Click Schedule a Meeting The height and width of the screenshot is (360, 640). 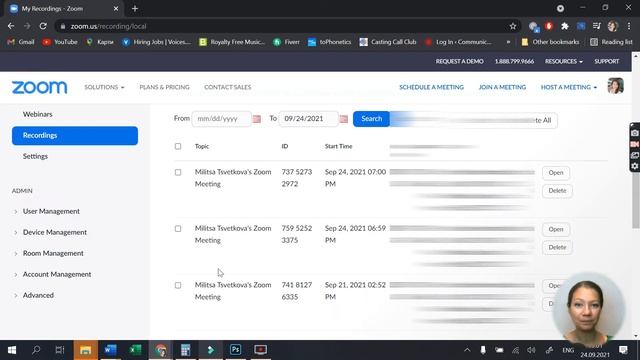[x=431, y=87]
